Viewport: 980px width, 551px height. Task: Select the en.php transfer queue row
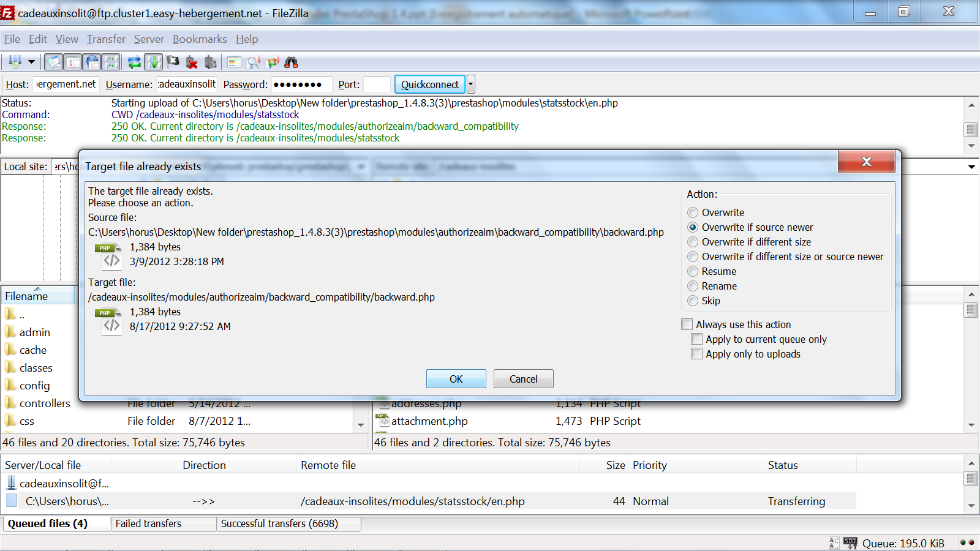[429, 501]
